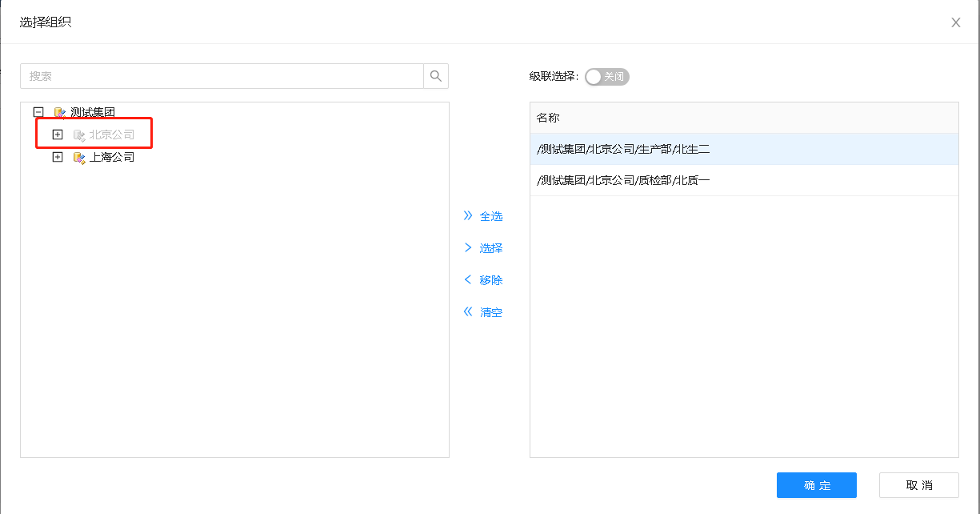Click the right arrow beside 选择
Viewport: 980px width, 514px height.
pos(468,248)
